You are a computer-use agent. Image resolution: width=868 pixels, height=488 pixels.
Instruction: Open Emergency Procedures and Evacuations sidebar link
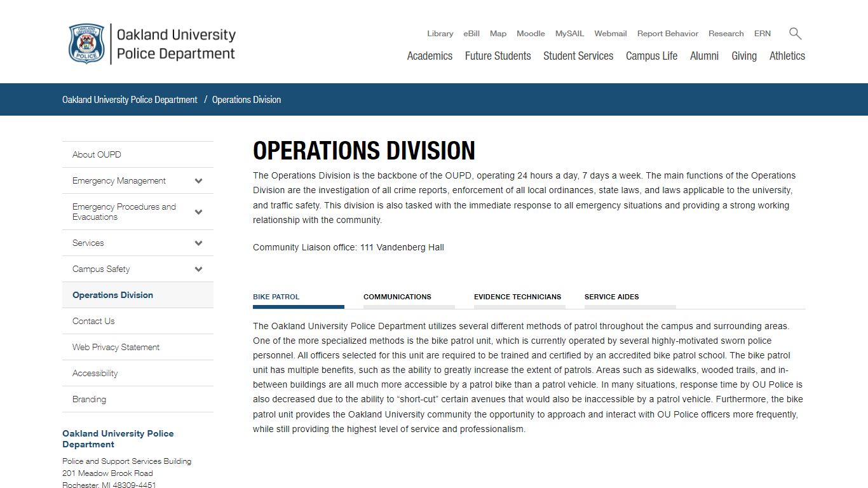pos(124,212)
